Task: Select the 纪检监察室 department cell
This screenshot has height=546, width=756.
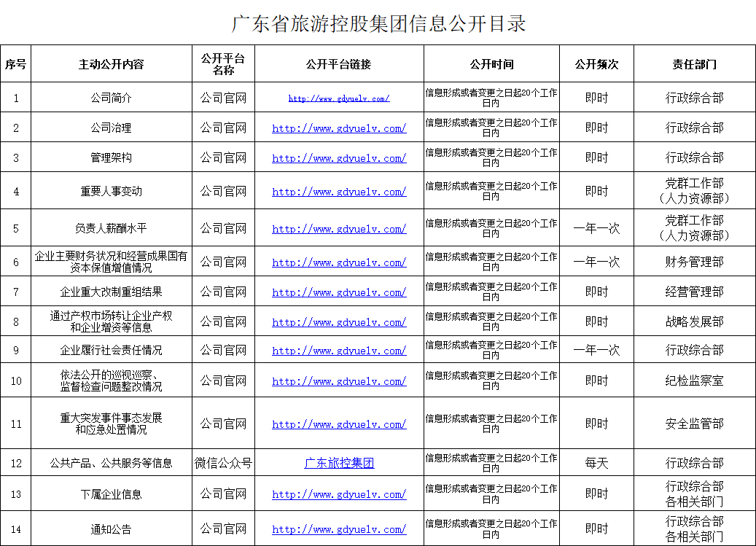Action: (694, 381)
